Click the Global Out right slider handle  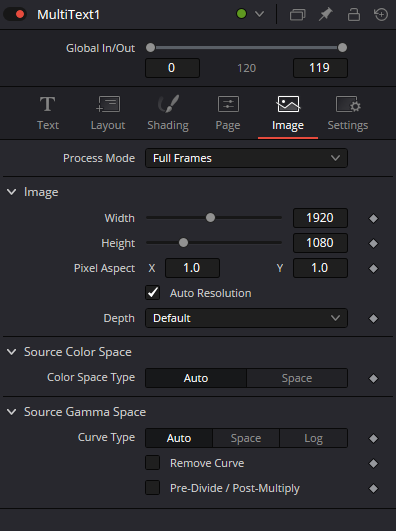342,48
